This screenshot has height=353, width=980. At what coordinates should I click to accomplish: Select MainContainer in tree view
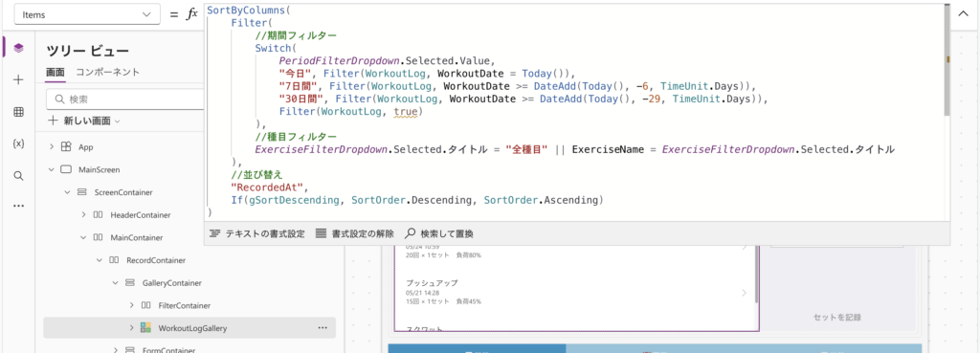[x=136, y=237]
